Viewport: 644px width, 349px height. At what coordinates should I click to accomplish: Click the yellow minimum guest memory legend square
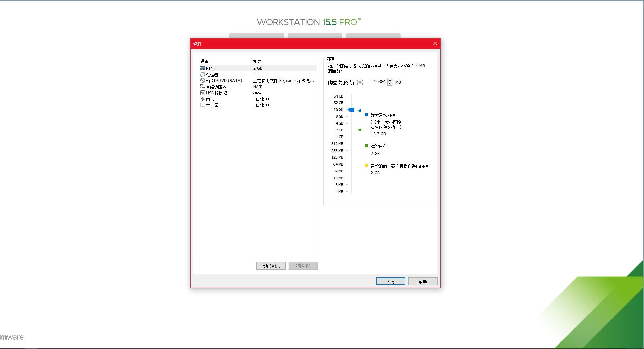367,166
